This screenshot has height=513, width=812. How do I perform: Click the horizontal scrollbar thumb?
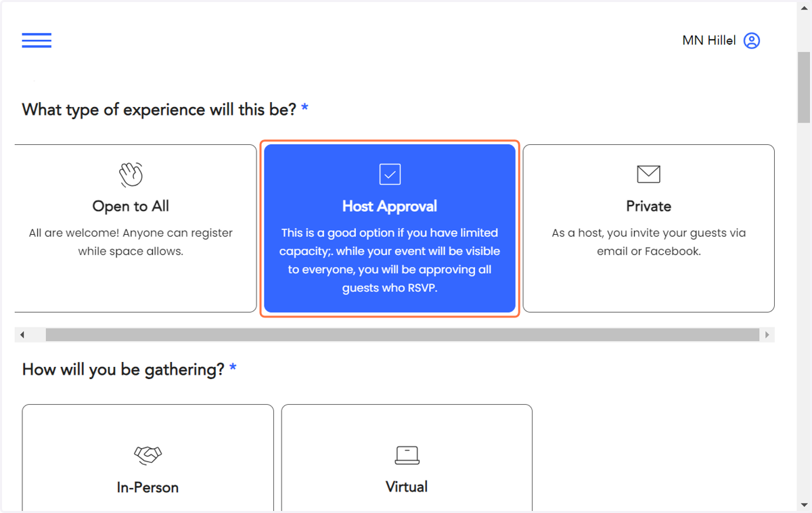(403, 335)
